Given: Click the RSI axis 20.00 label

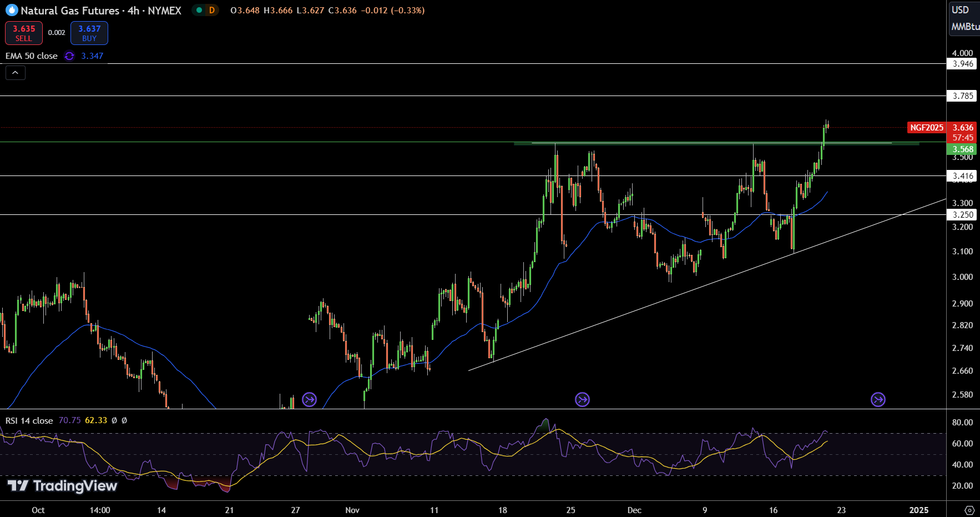Looking at the screenshot, I should coord(962,486).
